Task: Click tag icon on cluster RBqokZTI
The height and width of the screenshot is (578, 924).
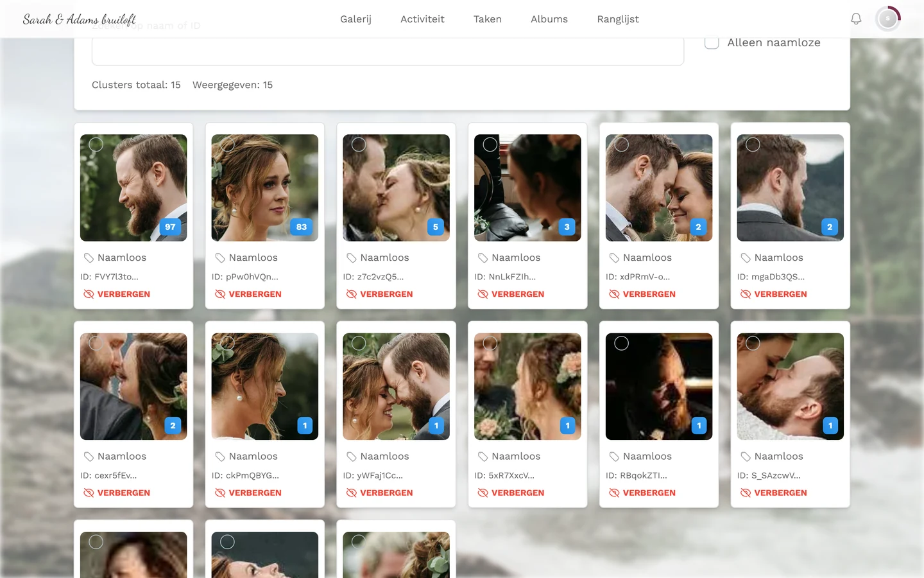Action: [x=614, y=457]
